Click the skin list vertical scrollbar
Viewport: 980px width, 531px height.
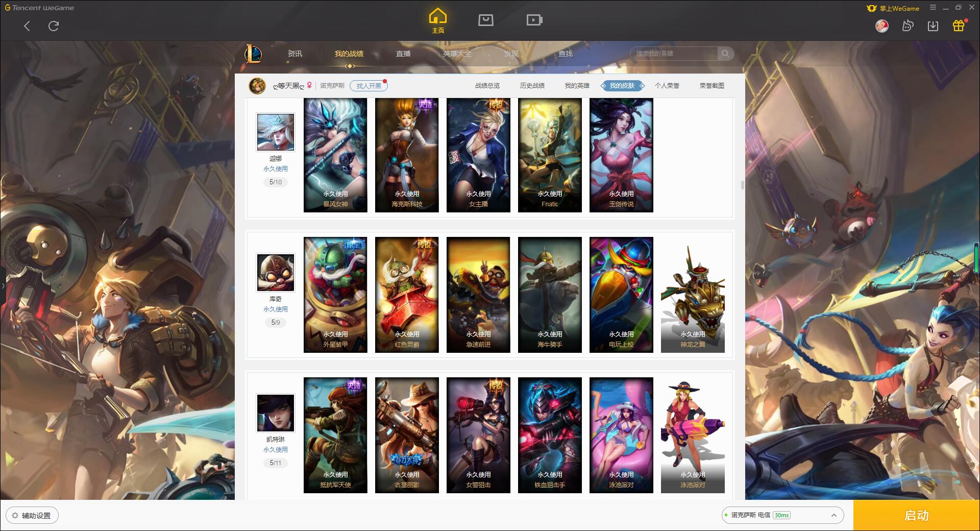click(742, 185)
